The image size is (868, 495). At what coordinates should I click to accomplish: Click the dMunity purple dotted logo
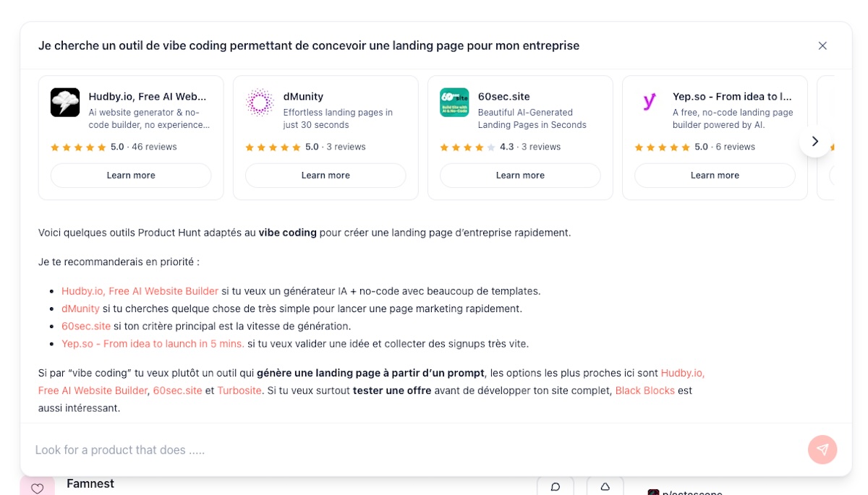[x=260, y=103]
